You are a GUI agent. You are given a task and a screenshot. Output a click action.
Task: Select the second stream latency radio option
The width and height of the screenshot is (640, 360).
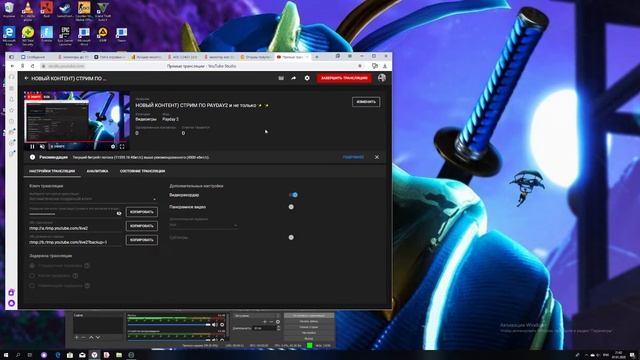[32, 276]
